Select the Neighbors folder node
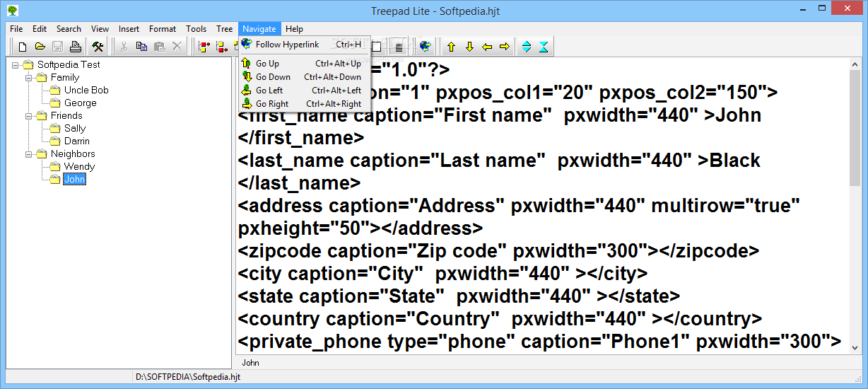Screen dimensions: 868x389 [73, 153]
